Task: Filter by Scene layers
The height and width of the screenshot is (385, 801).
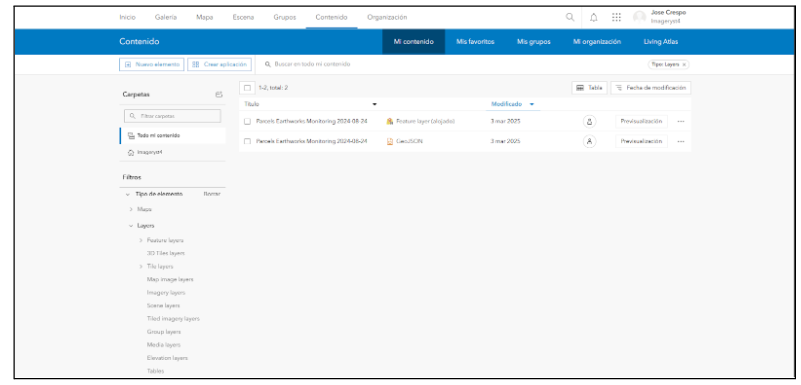Action: [x=163, y=306]
